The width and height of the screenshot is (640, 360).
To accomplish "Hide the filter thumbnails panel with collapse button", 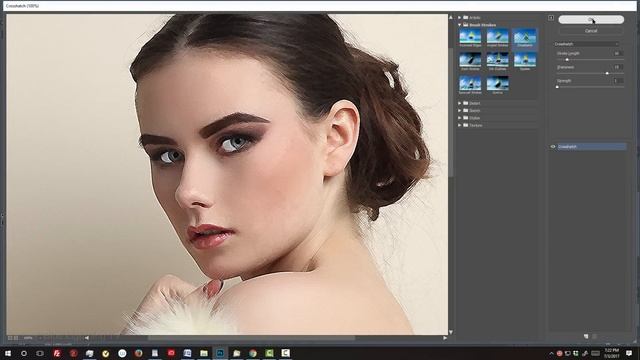I will 551,18.
